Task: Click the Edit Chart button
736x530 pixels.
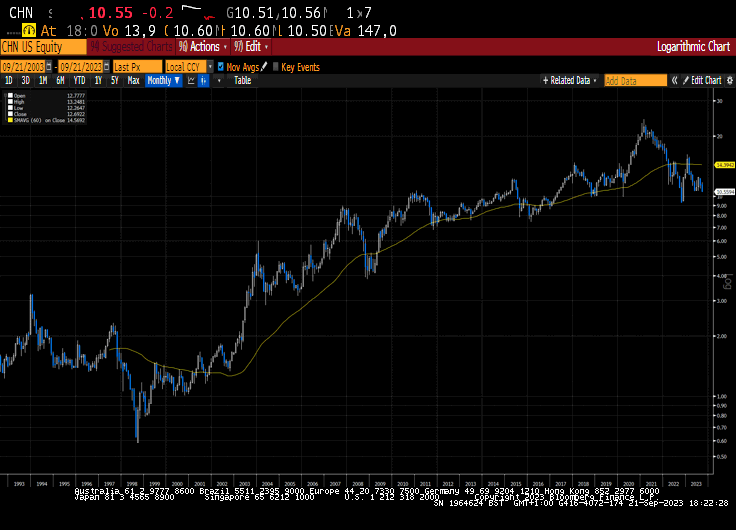Action: [702, 81]
